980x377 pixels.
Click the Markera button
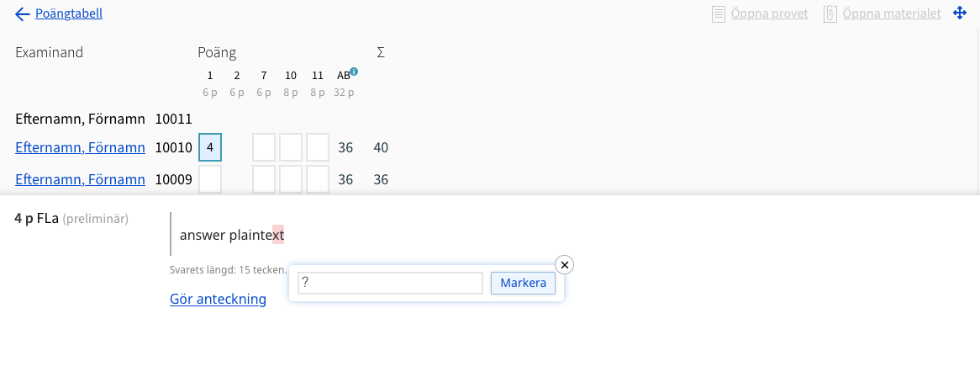point(523,283)
